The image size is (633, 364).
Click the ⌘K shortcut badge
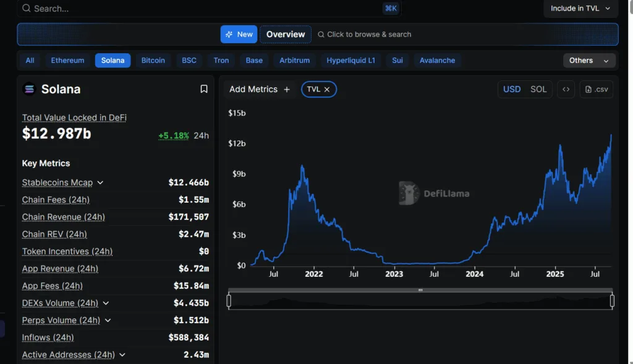391,8
